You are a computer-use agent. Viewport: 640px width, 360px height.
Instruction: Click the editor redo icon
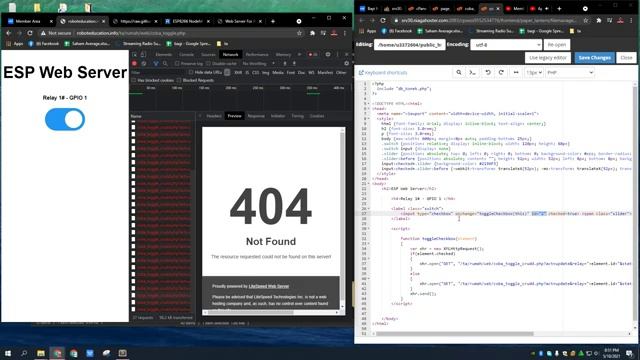501,72
